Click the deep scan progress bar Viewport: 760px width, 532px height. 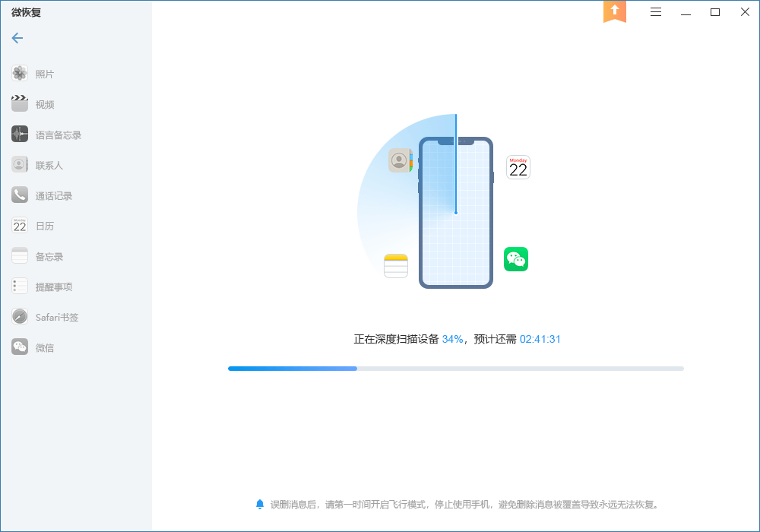(x=455, y=368)
